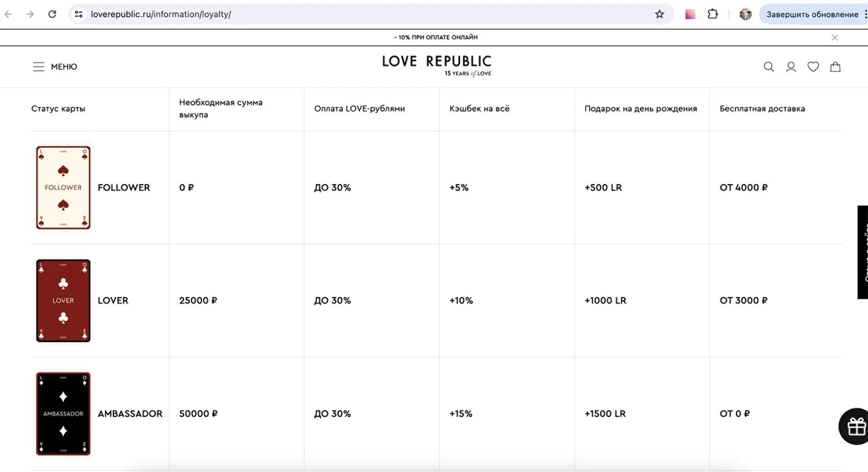Image resolution: width=868 pixels, height=472 pixels.
Task: Go forward with browser forward arrow
Action: coord(30,14)
